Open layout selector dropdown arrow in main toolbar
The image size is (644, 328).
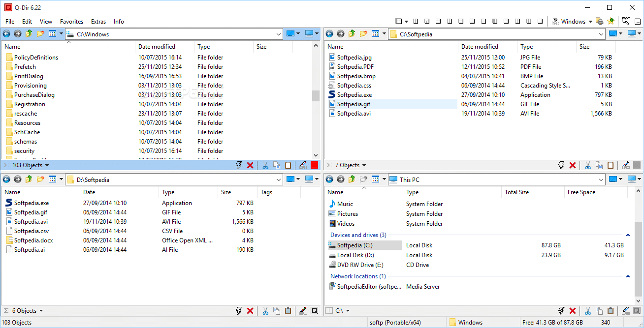406,21
